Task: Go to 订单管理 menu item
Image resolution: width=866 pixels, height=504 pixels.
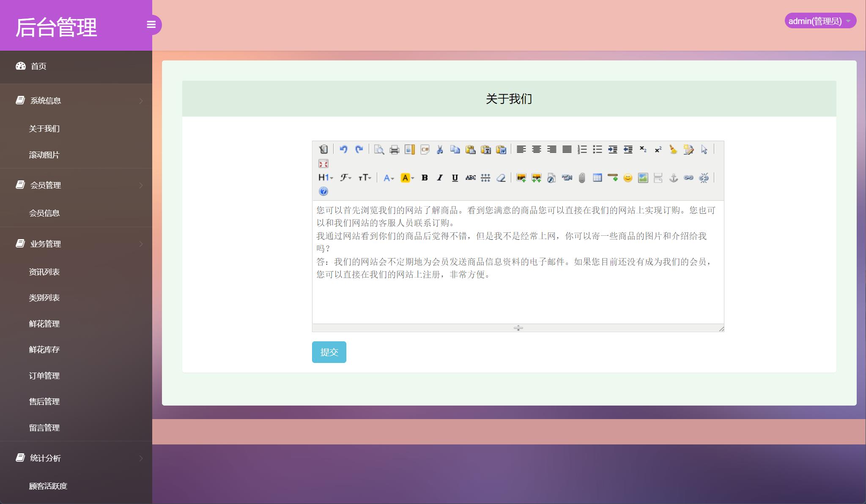Action: click(44, 376)
